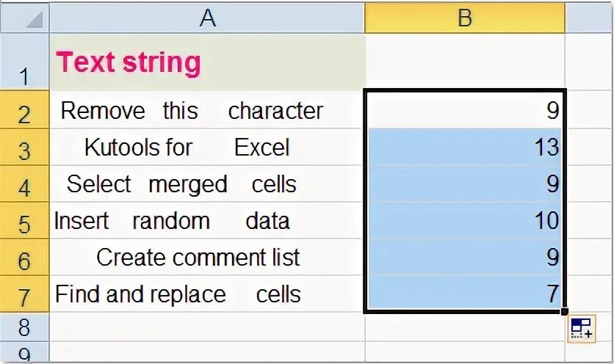
Task: Select row 5 header
Action: point(25,221)
